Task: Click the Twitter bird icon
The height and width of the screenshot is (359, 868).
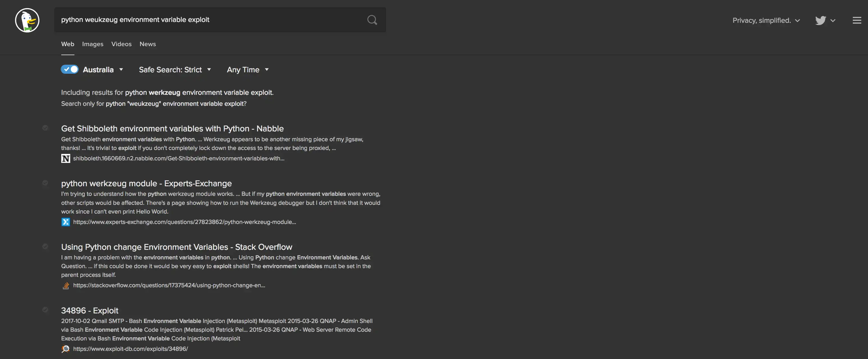Action: click(x=821, y=20)
